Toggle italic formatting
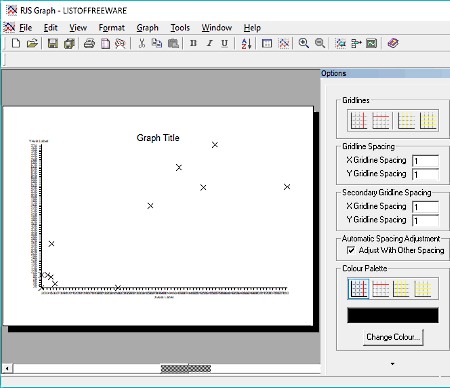 (x=209, y=43)
